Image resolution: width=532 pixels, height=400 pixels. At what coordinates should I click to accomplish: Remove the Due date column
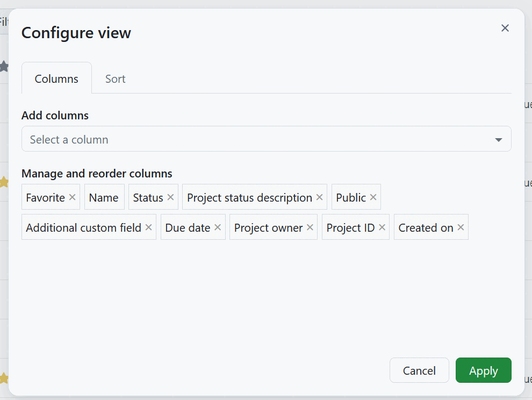point(217,227)
